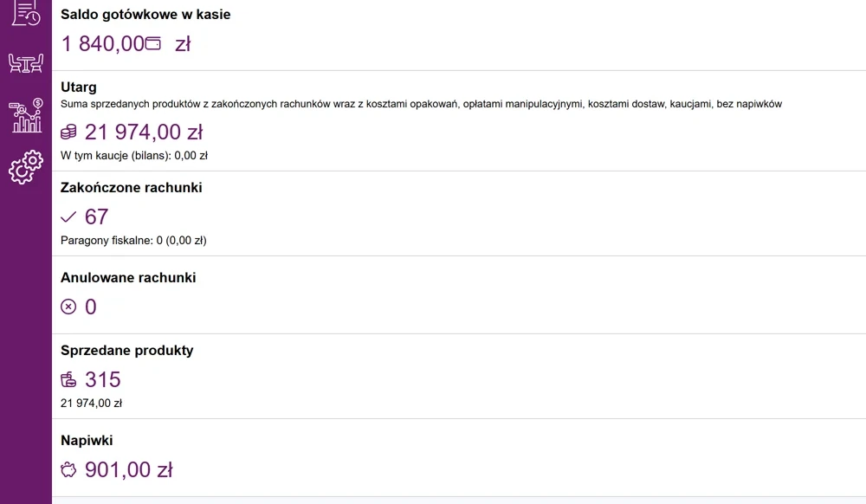866x504 pixels.
Task: Click the completed bills count 67
Action: click(96, 217)
